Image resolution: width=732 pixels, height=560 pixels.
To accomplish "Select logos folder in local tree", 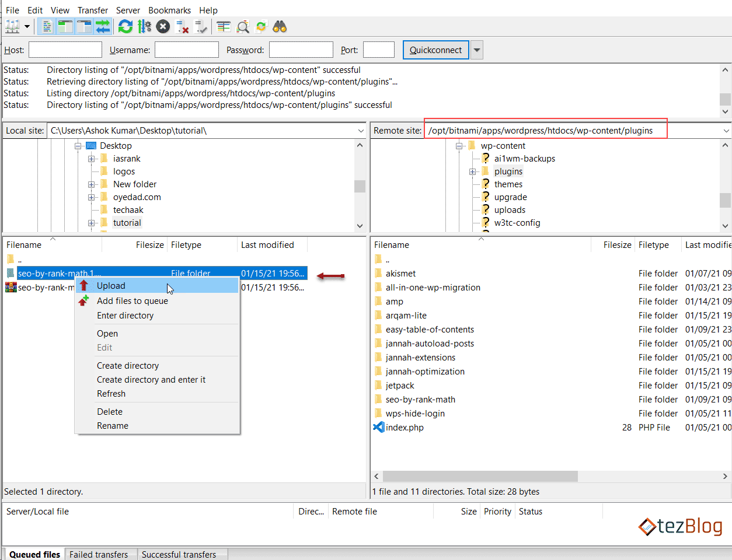I will click(124, 171).
